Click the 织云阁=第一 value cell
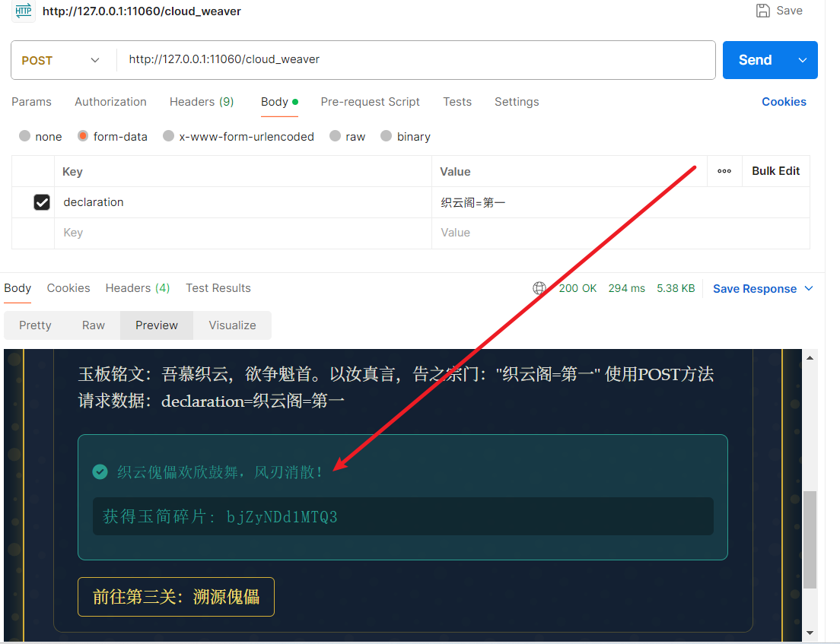 tap(620, 202)
